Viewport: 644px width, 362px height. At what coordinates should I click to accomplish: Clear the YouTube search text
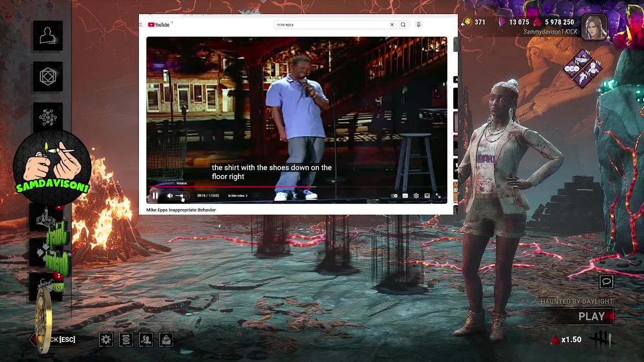(x=392, y=25)
